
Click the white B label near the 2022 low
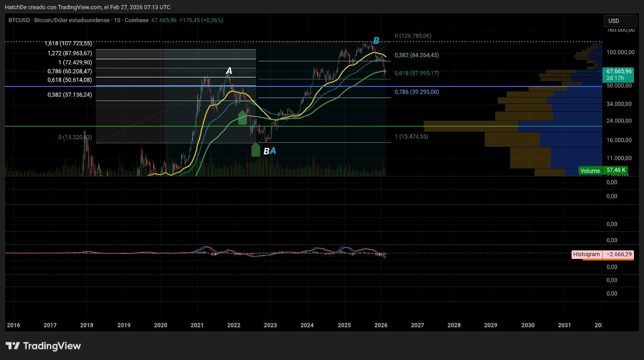tap(266, 151)
